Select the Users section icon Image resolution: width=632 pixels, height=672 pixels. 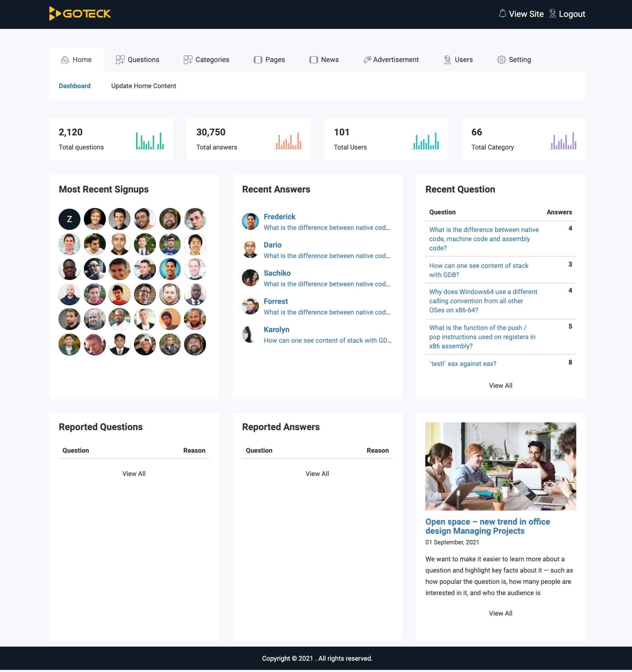tap(447, 60)
